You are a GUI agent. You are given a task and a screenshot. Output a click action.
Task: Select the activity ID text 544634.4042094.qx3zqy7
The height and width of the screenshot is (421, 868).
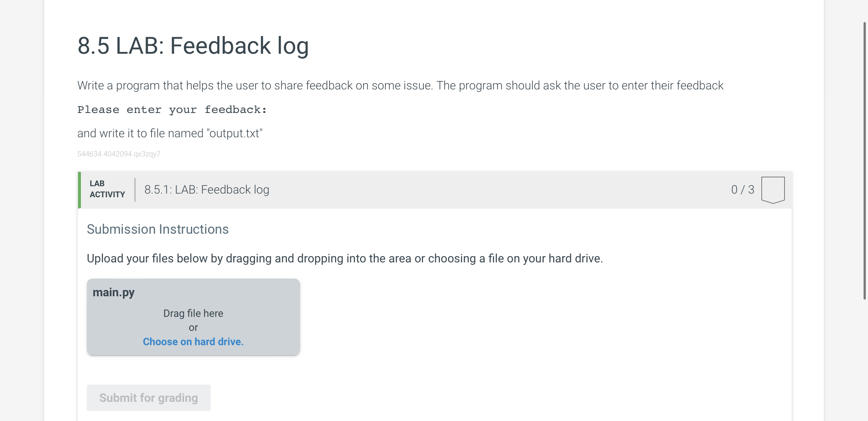118,154
